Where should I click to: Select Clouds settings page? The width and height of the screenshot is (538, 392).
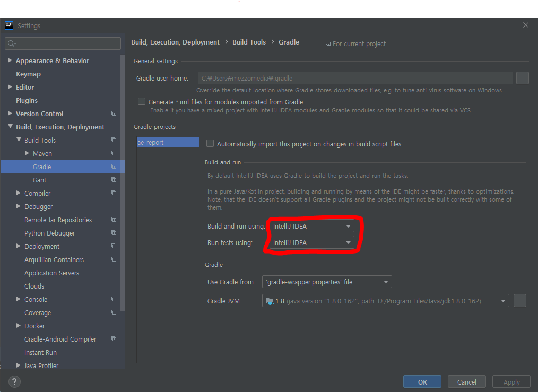[34, 286]
